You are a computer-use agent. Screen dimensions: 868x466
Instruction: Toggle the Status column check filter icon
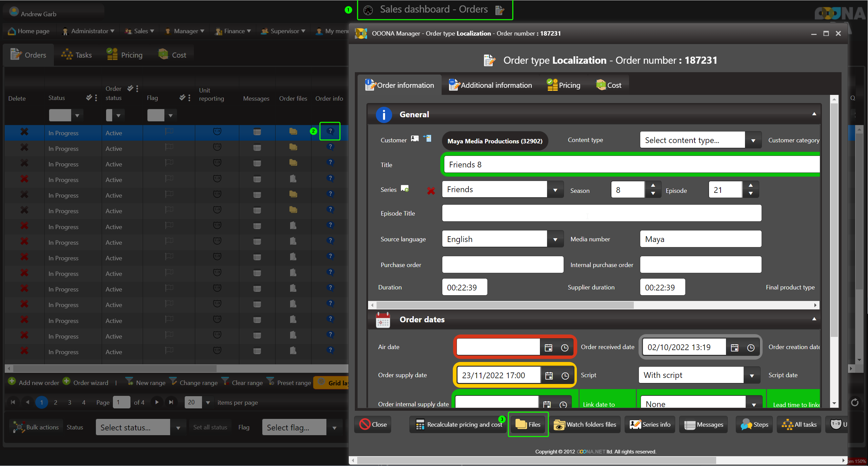point(89,98)
